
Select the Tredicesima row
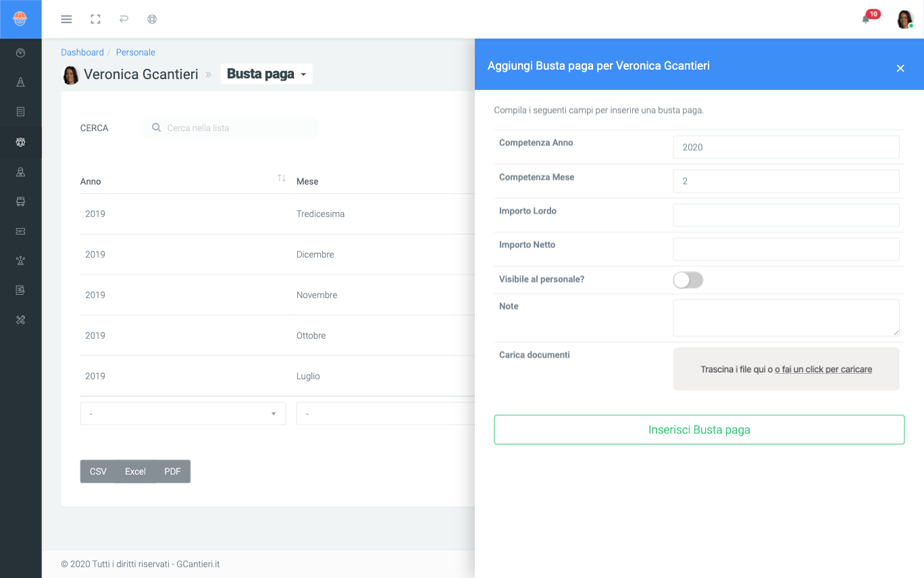[278, 214]
